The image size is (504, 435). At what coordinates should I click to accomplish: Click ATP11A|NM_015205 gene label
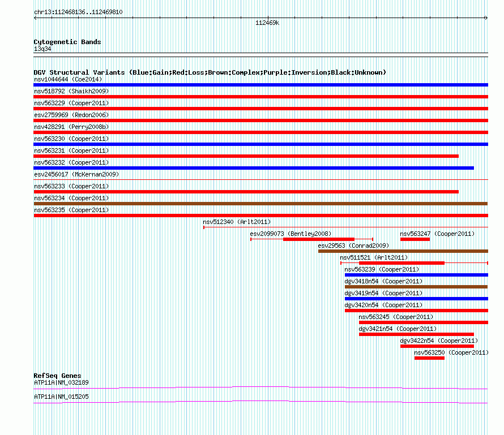(x=61, y=397)
